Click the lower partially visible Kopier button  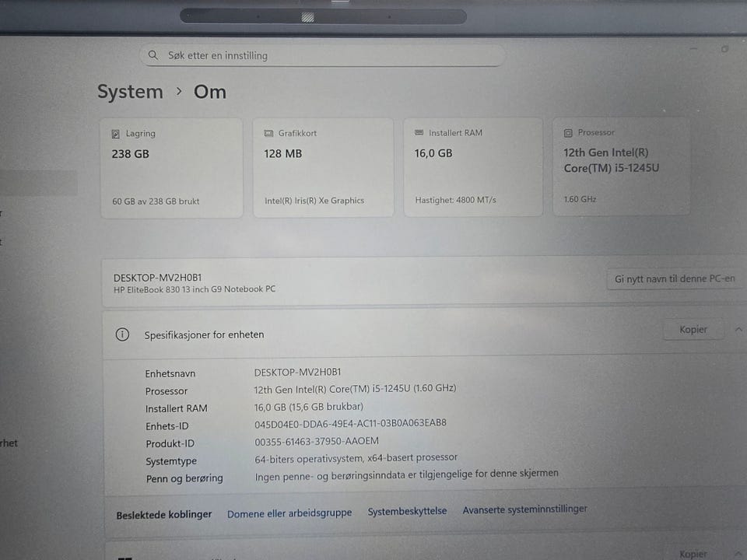tap(693, 553)
